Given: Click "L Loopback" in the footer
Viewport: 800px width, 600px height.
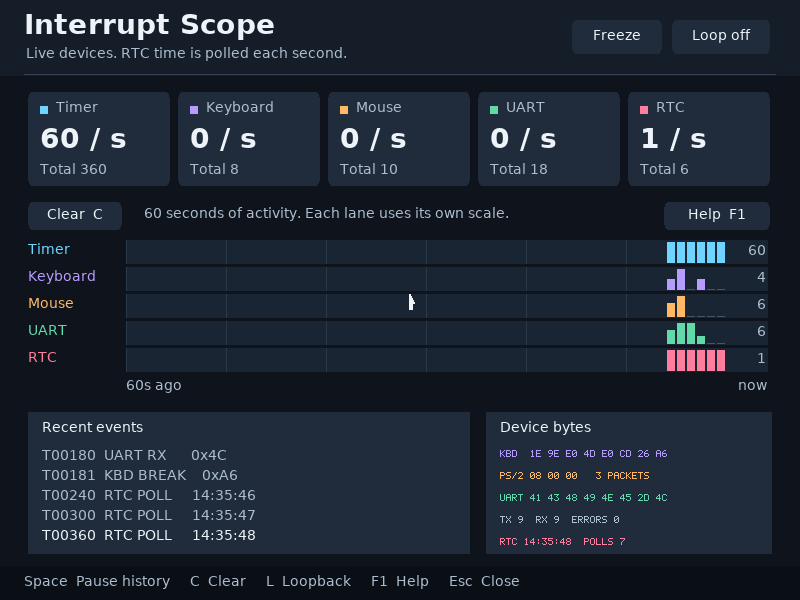Looking at the screenshot, I should pos(308,581).
